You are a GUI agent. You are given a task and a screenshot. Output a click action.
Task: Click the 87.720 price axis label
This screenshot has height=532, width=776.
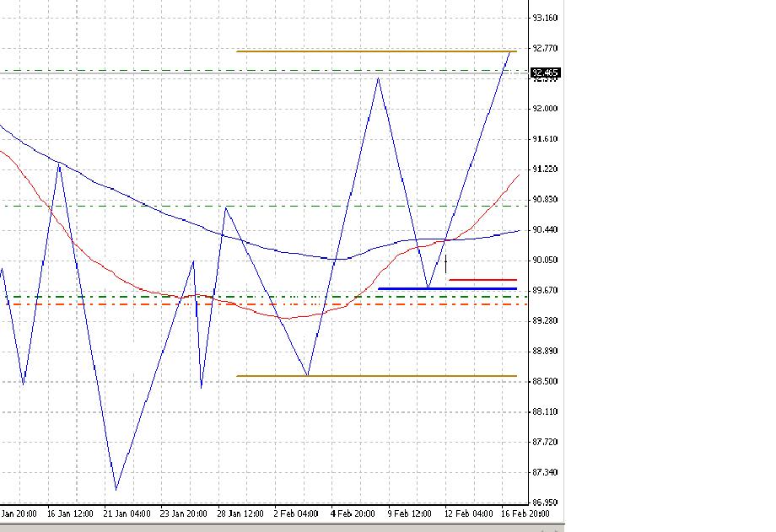545,442
